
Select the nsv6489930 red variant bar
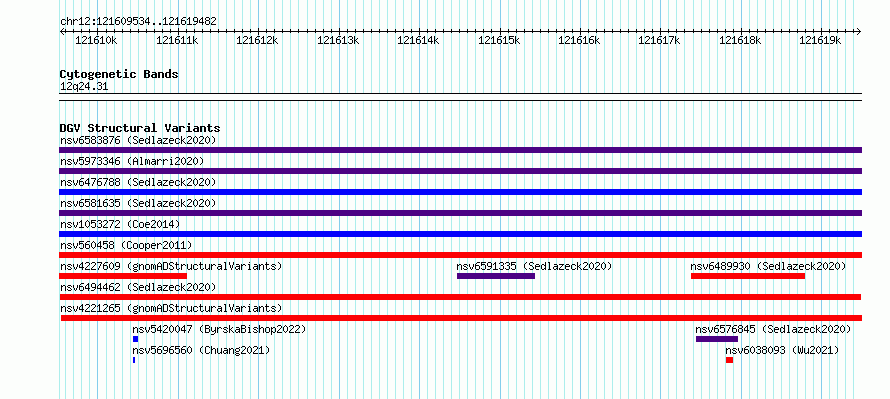tap(748, 276)
